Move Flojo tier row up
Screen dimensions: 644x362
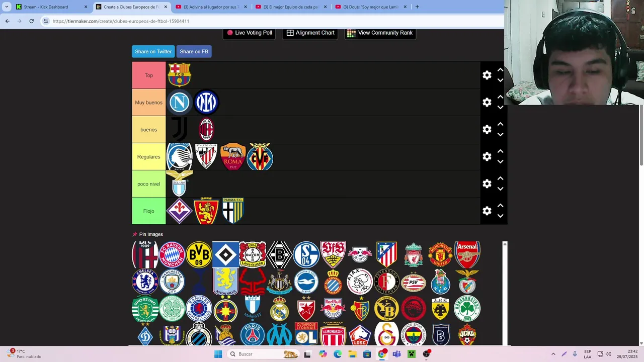(x=500, y=206)
